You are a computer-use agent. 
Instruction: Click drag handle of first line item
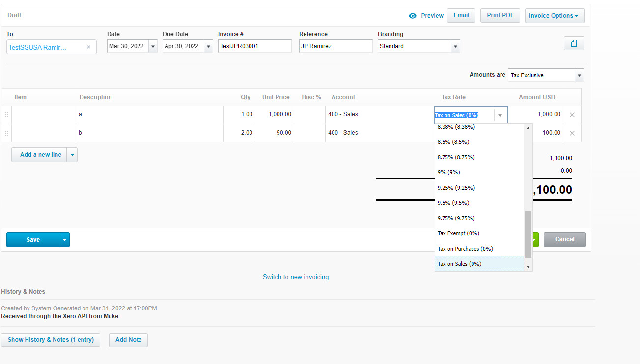tap(6, 115)
